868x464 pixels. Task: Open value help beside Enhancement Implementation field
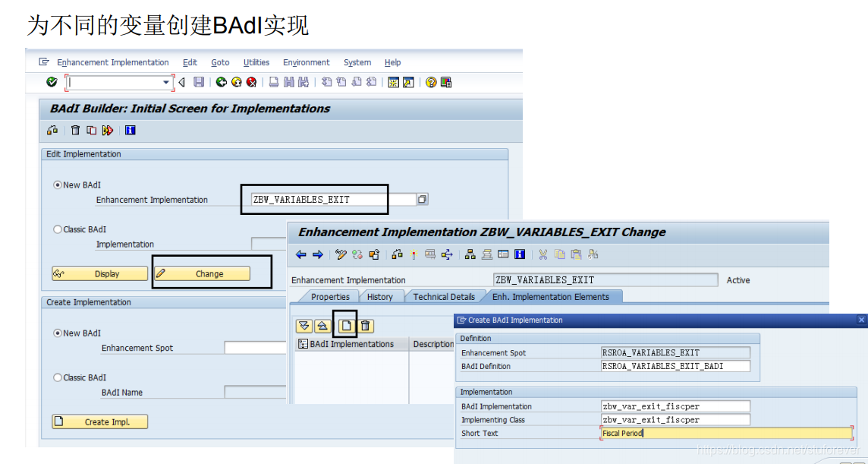tap(423, 200)
